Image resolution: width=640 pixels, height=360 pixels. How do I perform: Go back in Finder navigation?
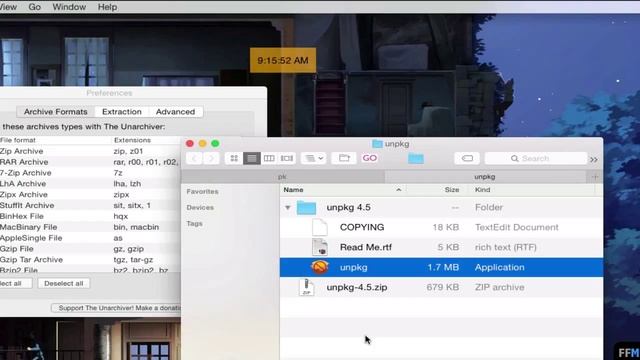tap(194, 158)
